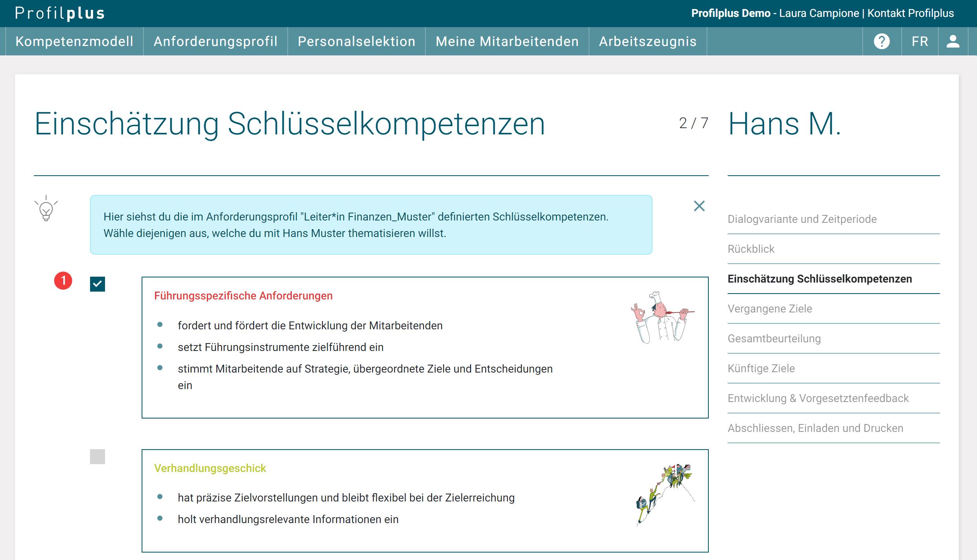
Task: Click the Kontakt Profilplus link
Action: pyautogui.click(x=911, y=13)
